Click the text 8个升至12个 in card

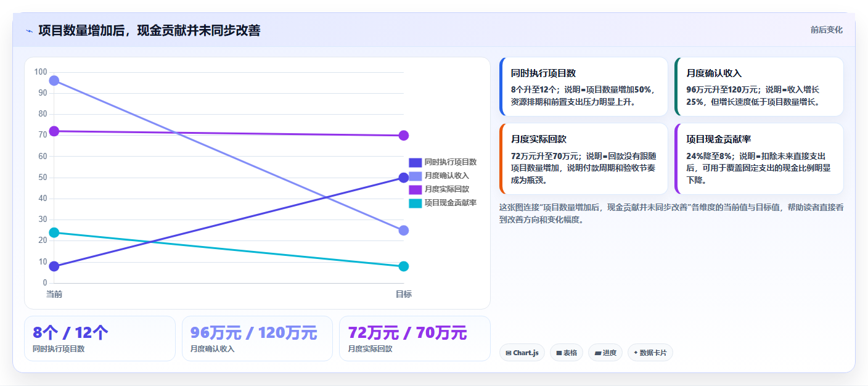point(533,89)
